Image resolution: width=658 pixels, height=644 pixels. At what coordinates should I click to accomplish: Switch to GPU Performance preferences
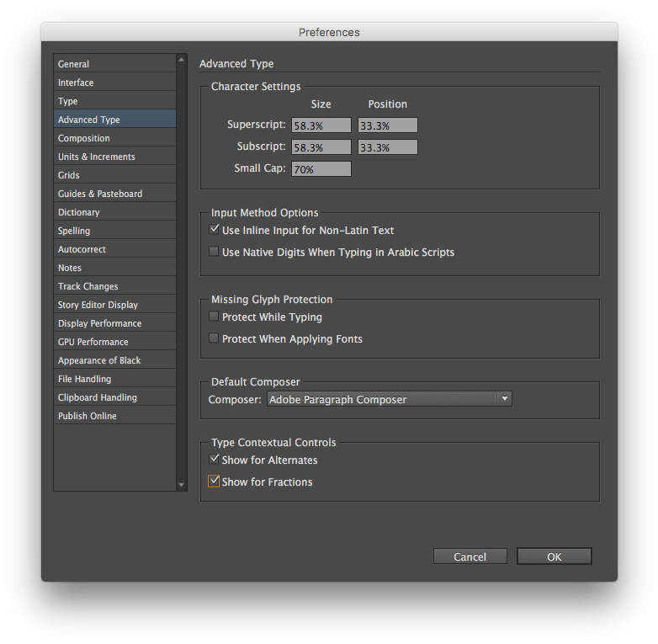point(114,342)
